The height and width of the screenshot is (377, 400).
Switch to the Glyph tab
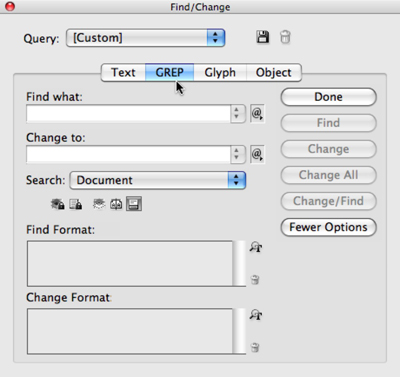coord(220,72)
